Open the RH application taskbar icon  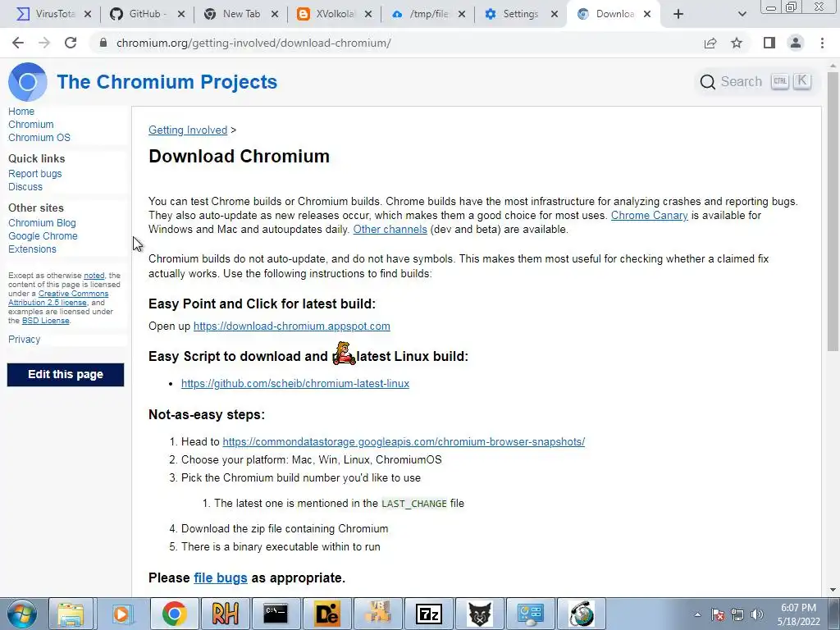225,614
